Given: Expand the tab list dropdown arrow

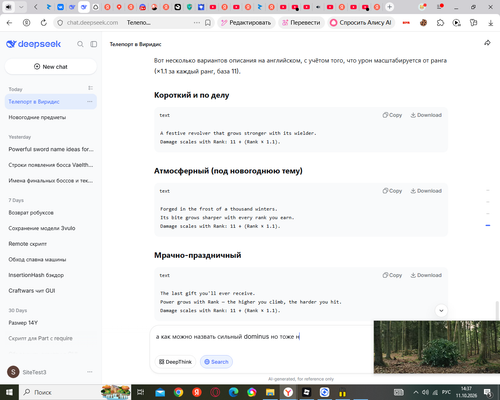Looking at the screenshot, I should coord(21,7).
